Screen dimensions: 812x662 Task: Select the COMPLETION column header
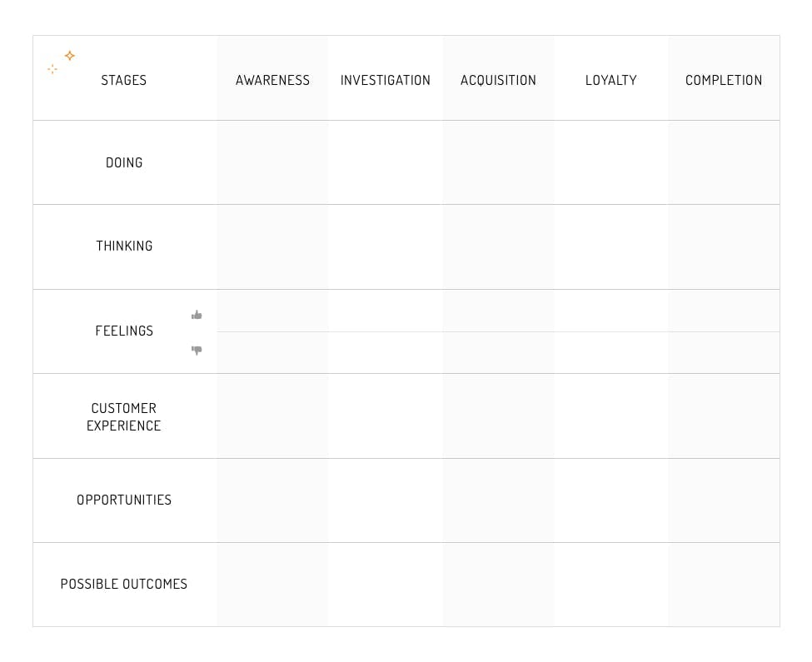(723, 80)
